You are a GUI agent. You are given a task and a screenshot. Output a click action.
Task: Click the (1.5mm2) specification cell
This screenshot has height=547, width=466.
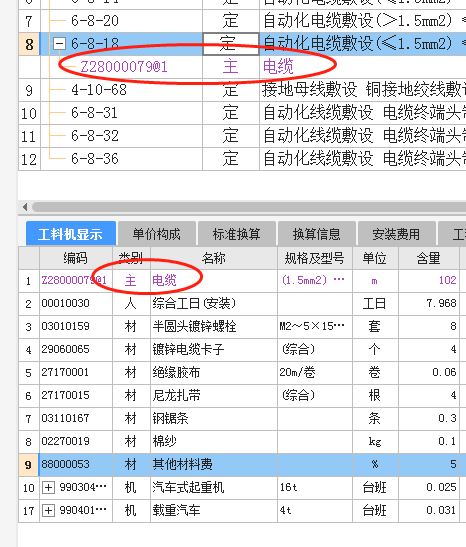coord(315,280)
